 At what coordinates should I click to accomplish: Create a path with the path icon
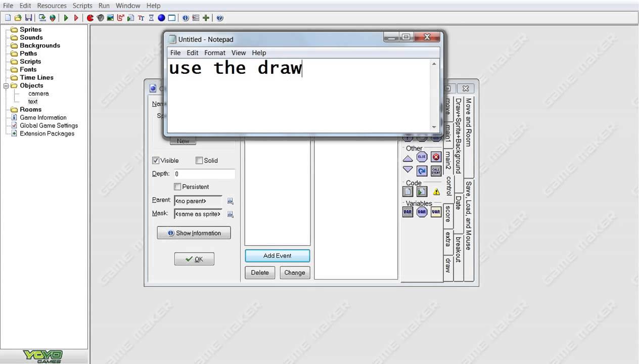click(120, 18)
